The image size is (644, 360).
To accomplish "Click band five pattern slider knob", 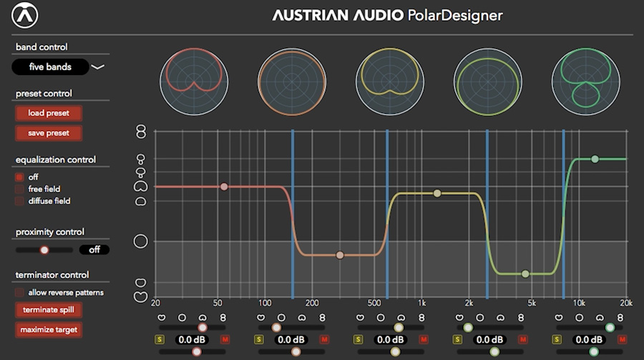I will [610, 328].
